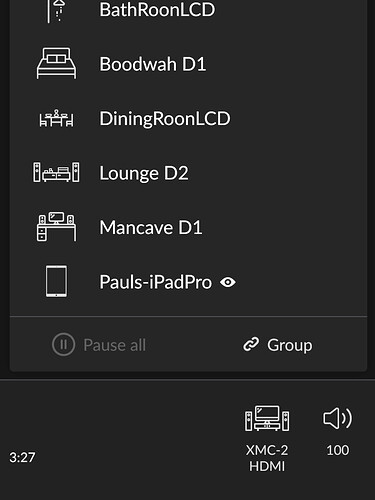Choose Pauls-iPadPro zone entry
Image resolution: width=375 pixels, height=500 pixels.
point(189,282)
